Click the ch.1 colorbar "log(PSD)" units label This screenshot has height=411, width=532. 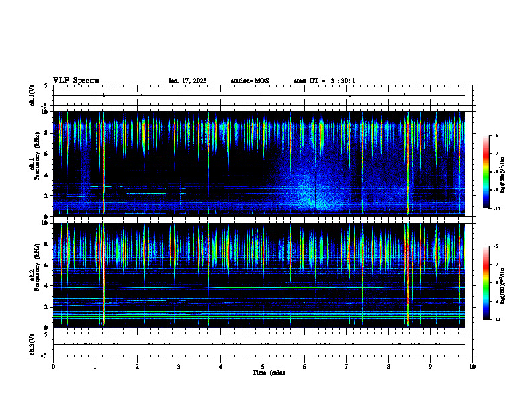click(503, 175)
